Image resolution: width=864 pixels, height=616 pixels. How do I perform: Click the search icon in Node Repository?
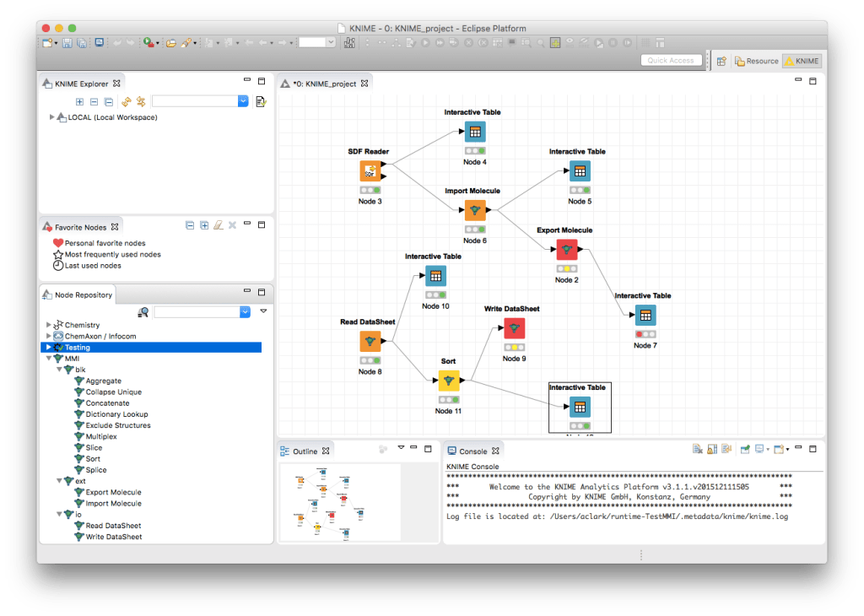(143, 312)
